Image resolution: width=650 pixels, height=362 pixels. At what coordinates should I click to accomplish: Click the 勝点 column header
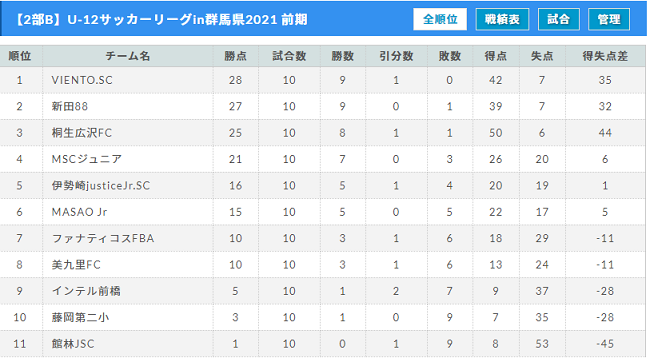click(235, 56)
